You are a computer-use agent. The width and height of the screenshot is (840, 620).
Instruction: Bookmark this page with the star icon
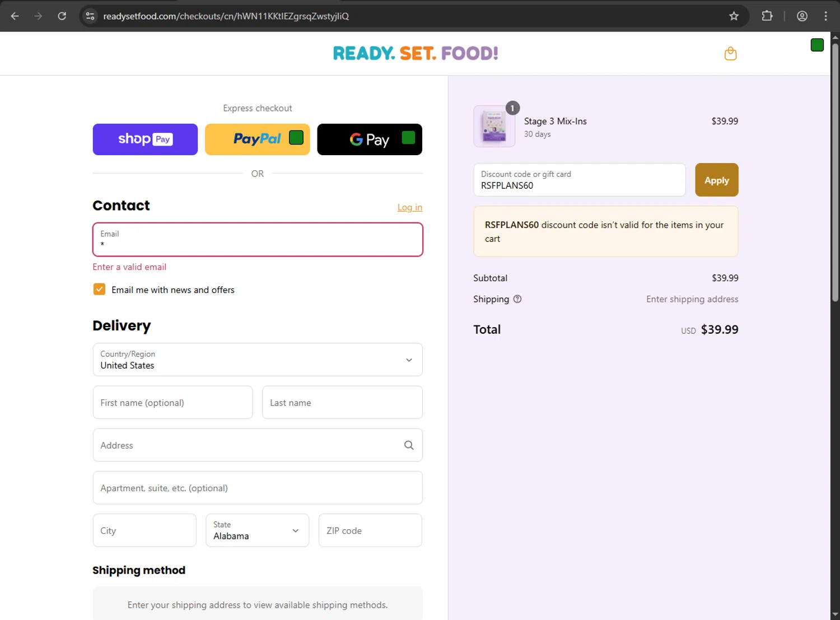click(x=734, y=16)
